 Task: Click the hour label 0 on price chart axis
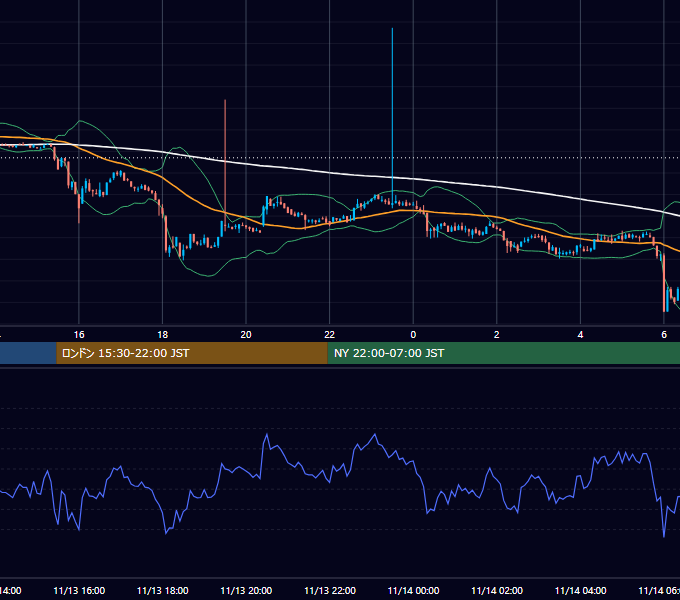[x=413, y=335]
